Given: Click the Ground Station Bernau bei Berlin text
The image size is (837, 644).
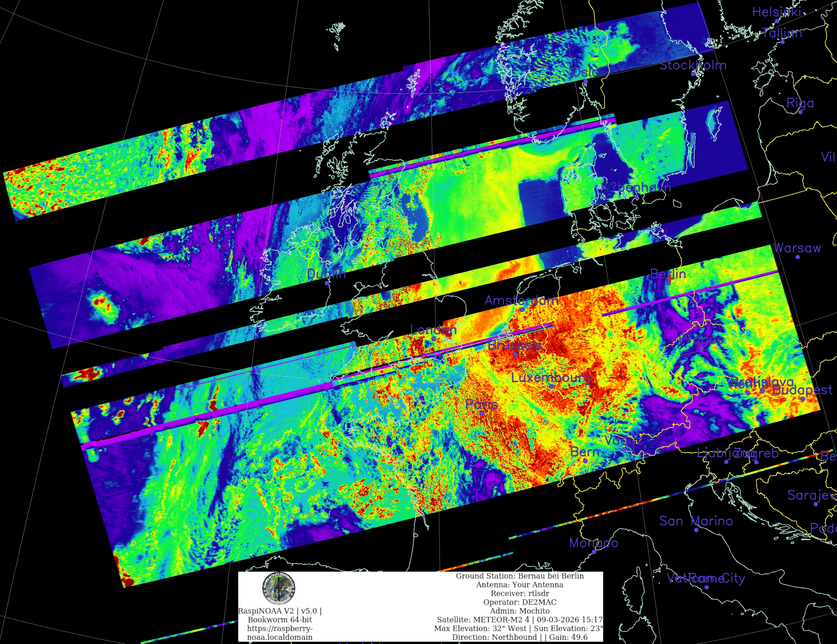Looking at the screenshot, I should coord(520,576).
